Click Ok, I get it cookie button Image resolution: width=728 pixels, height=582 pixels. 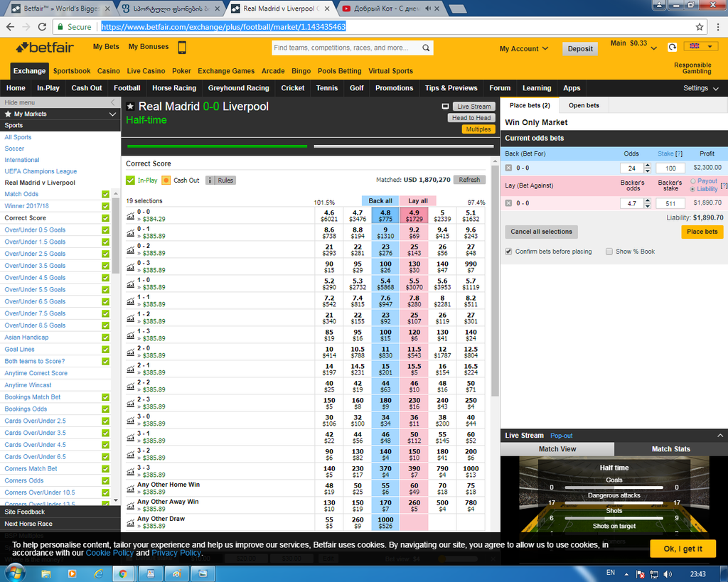pos(682,549)
